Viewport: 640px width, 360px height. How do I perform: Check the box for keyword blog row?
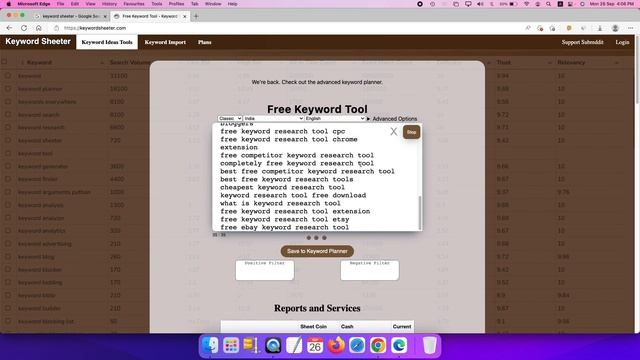(8, 257)
